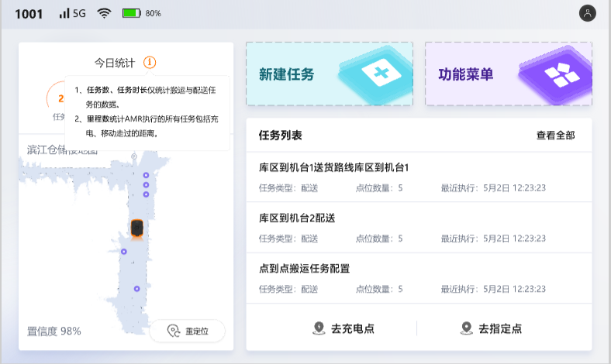Screen dimensions: 611x364
Task: Click the WiFi status icon
Action: [x=104, y=13]
